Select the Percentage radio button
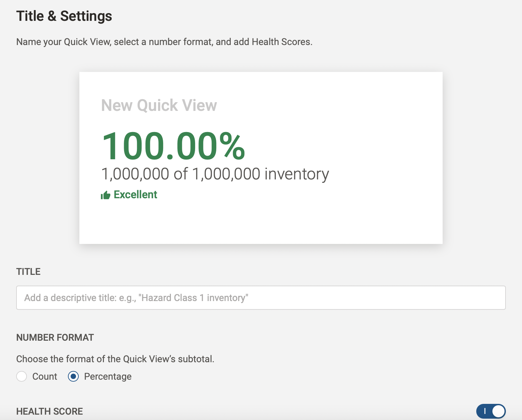The image size is (522, 420). point(73,376)
